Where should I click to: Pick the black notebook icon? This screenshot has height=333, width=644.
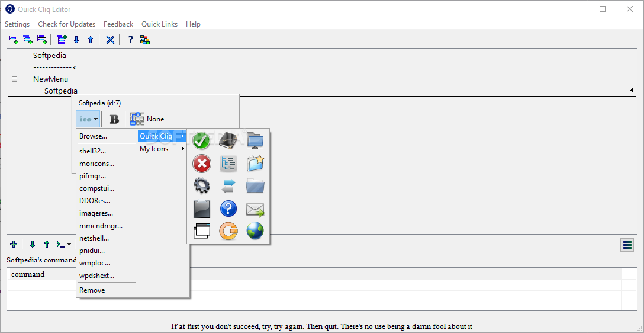point(228,140)
